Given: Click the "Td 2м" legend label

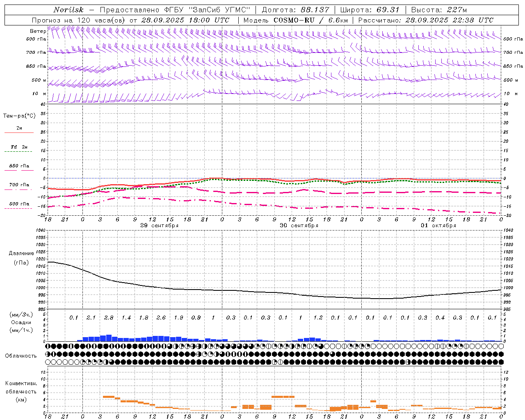Looking at the screenshot, I should click(x=19, y=147).
